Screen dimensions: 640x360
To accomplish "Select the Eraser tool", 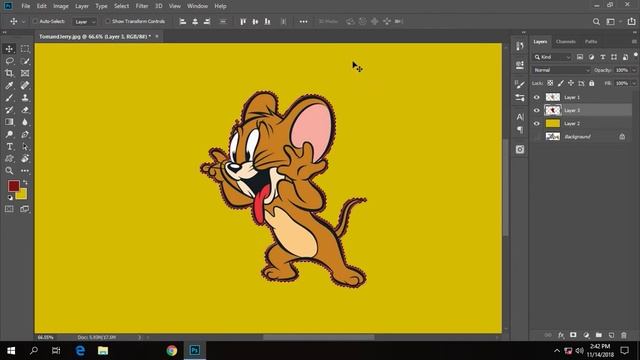I will [25, 110].
